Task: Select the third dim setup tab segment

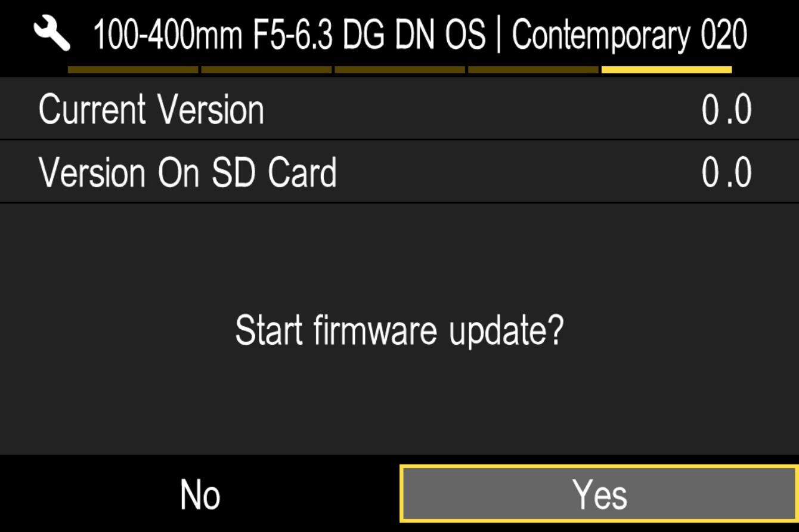Action: pyautogui.click(x=400, y=70)
